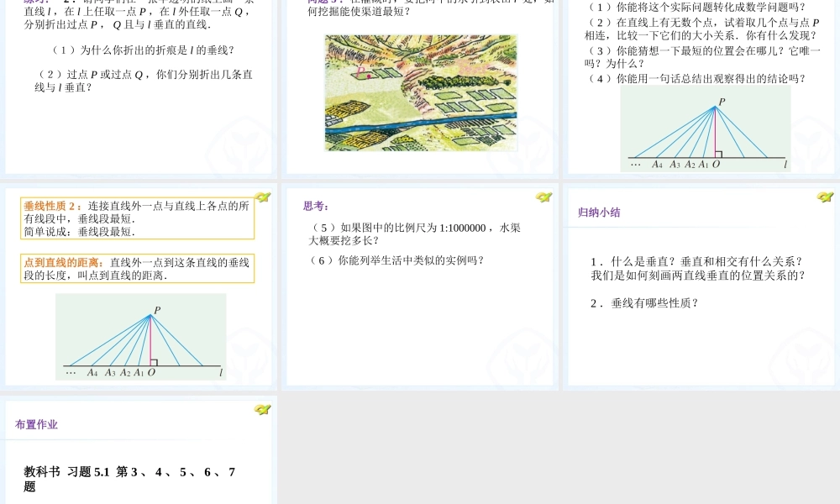Viewport: 840px width, 504px height.
Task: Click the perpendicular diagram below question （4）
Action: [706, 129]
